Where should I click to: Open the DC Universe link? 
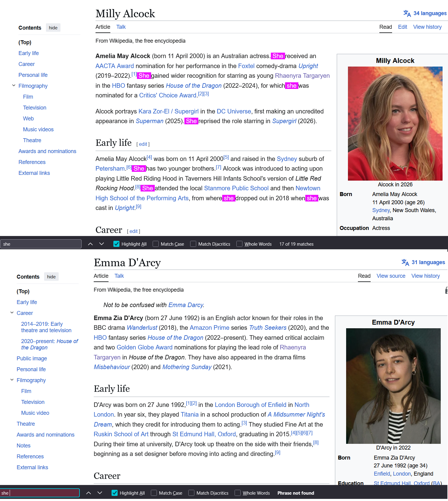click(234, 111)
